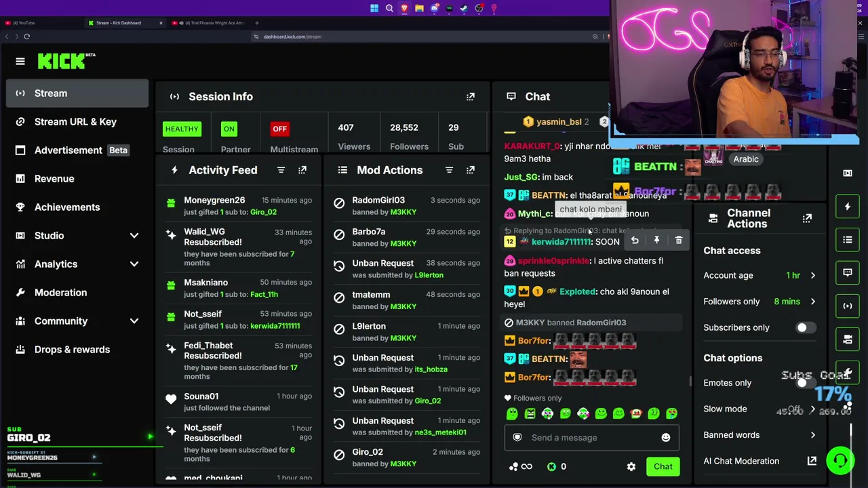Switch to Trial Phoenix Wright tab
The height and width of the screenshot is (488, 868).
coord(209,23)
